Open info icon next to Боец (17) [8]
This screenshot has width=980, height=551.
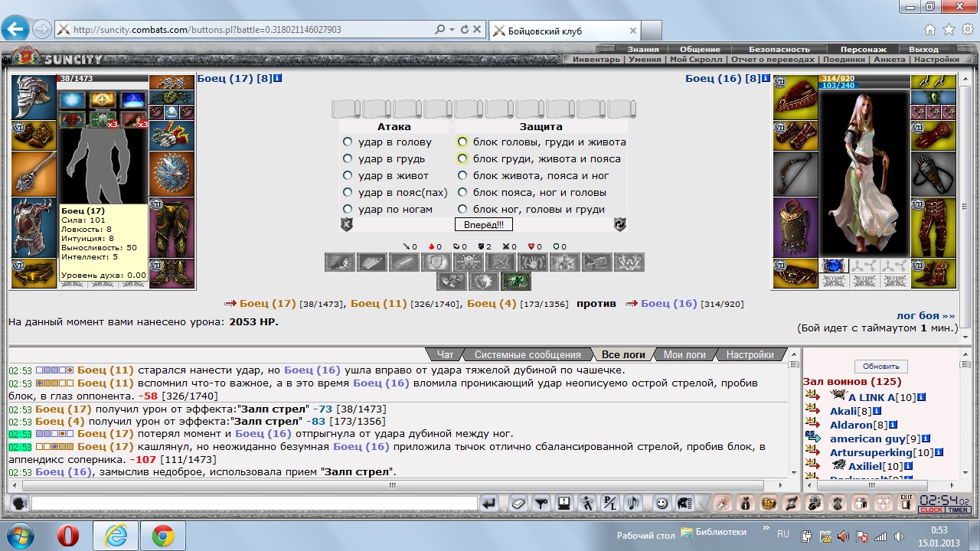coord(277,78)
